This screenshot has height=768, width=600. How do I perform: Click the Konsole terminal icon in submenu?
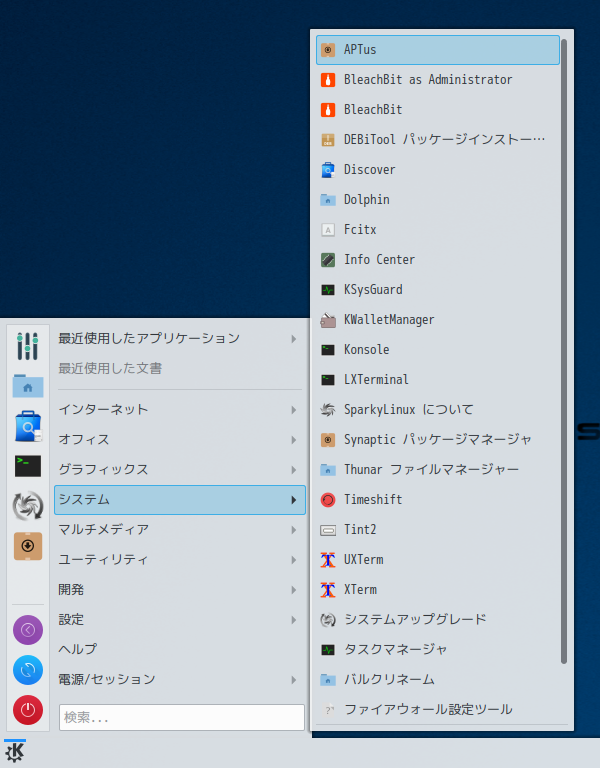328,350
